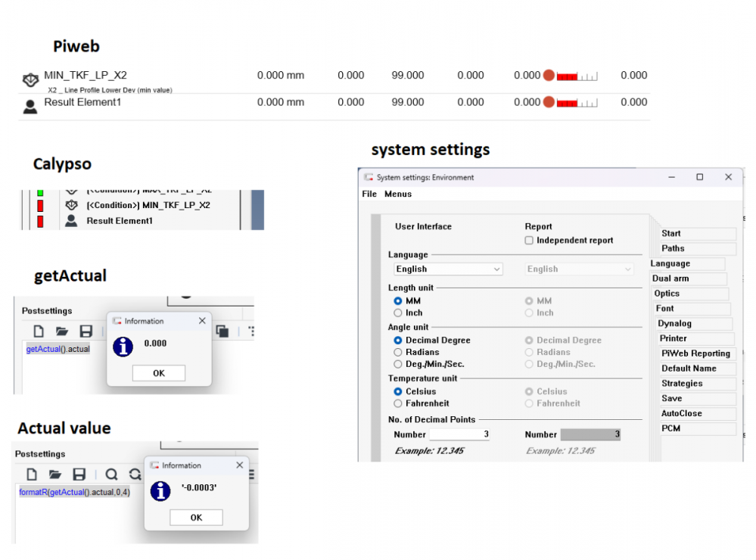Select Radians as the angle unit
756x560 pixels.
[x=398, y=352]
